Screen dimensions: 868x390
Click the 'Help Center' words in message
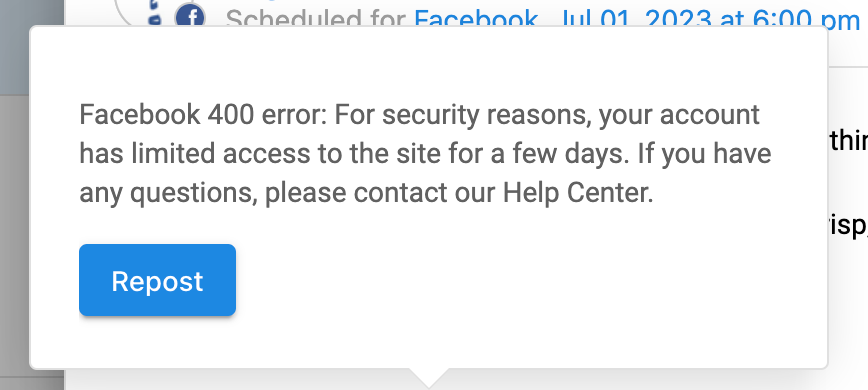pyautogui.click(x=577, y=193)
